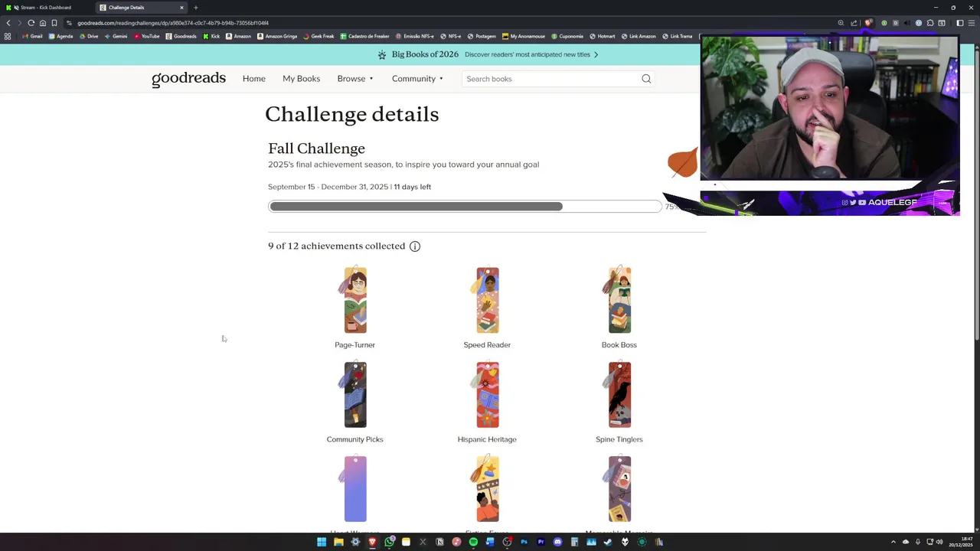Open My Books in Goodreads navigation
This screenshot has width=980, height=551.
pos(301,79)
